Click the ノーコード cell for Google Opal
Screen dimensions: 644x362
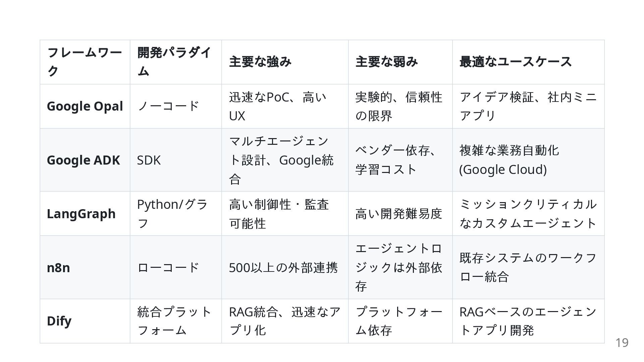coord(168,106)
